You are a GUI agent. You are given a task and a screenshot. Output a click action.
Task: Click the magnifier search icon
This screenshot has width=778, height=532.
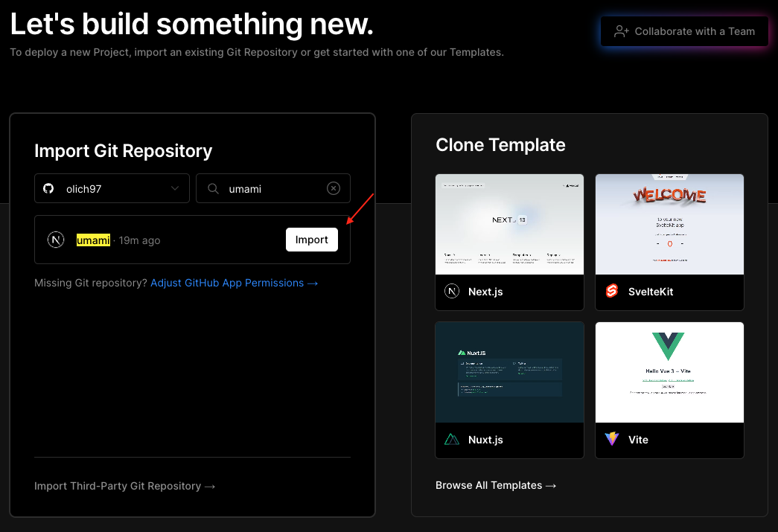pos(214,188)
